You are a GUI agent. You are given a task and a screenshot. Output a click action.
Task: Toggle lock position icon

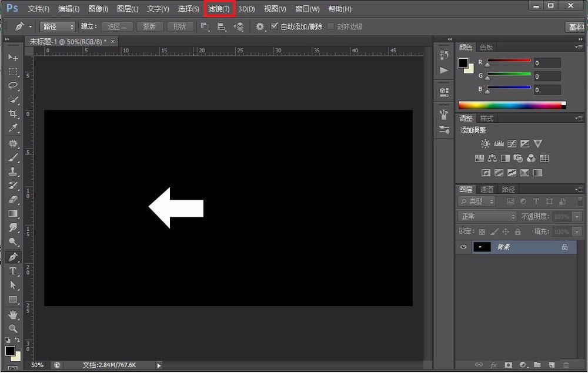click(x=506, y=232)
